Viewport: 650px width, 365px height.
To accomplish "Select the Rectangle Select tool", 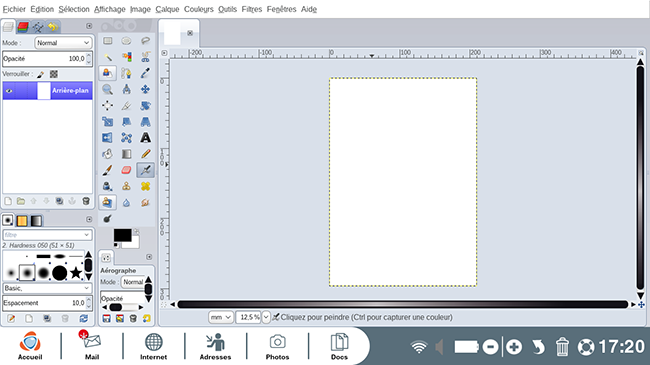I will (107, 41).
